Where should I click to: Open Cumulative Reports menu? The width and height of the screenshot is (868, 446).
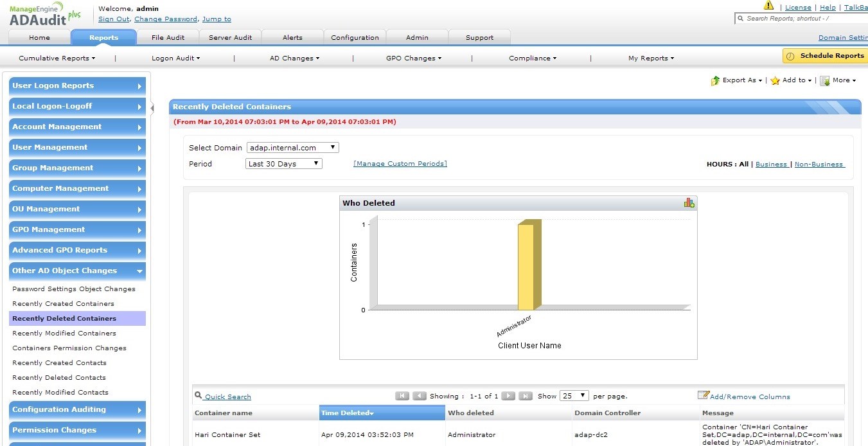point(57,58)
